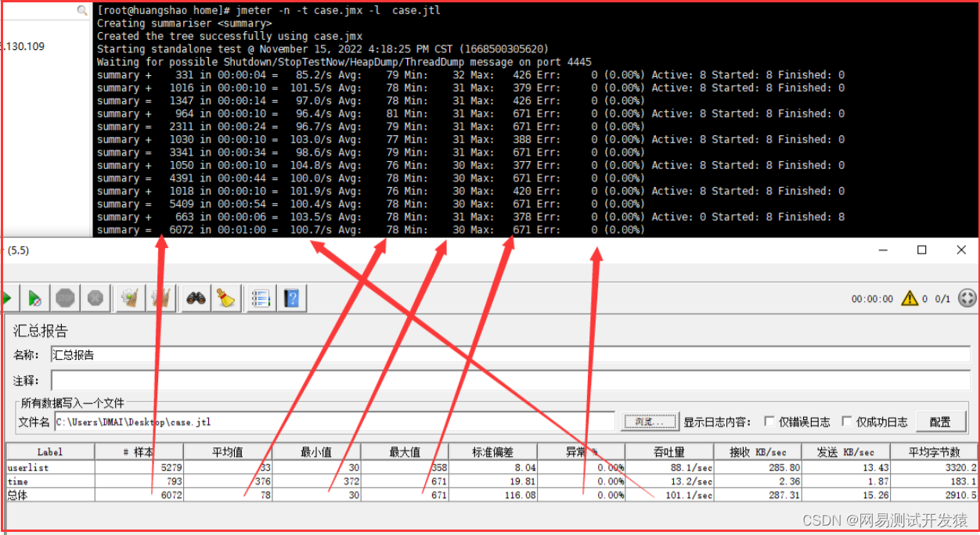Viewport: 980px width, 535px height.
Task: Open Search with the binoculars icon
Action: pyautogui.click(x=196, y=298)
